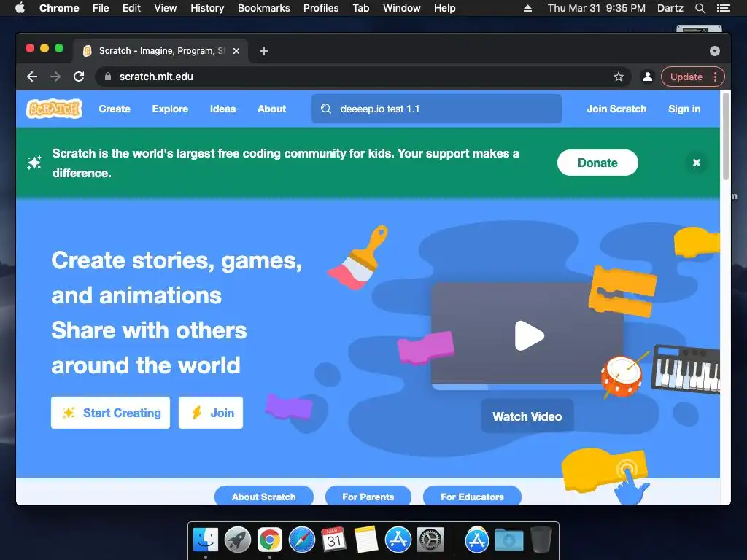
Task: Bookmark this page with the star
Action: [x=619, y=77]
